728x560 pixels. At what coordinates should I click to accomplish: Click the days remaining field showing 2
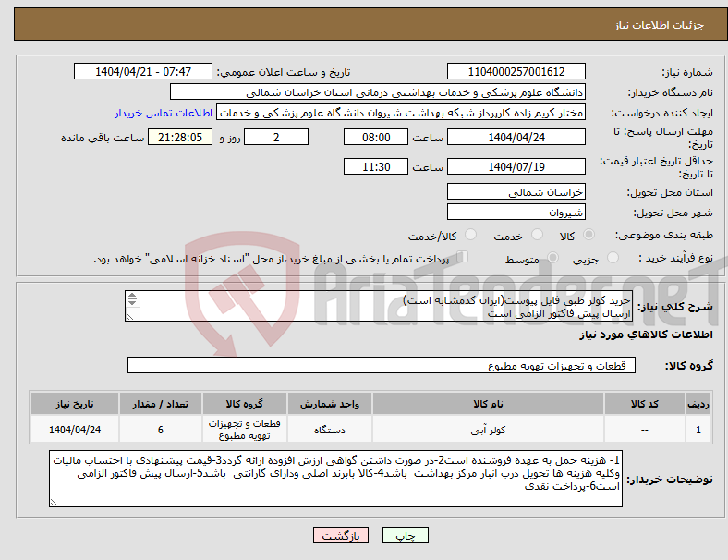point(276,137)
